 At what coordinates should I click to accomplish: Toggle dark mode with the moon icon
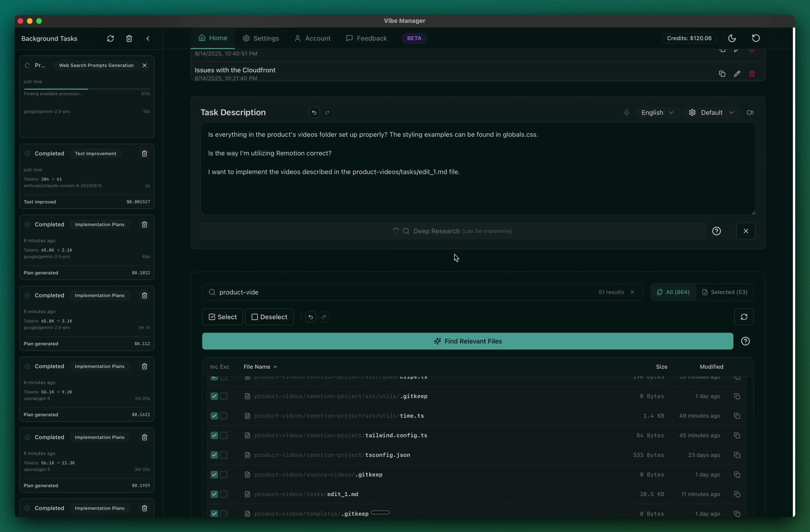[732, 38]
